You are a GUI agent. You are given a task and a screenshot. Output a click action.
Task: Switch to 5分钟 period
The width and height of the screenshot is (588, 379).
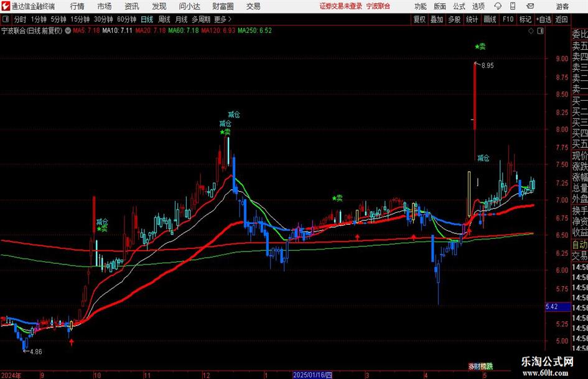click(x=58, y=19)
